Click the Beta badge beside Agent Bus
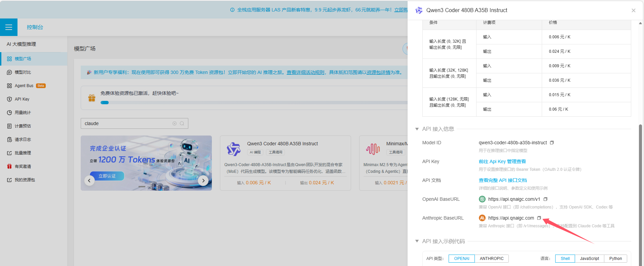This screenshot has width=644, height=266. click(41, 86)
